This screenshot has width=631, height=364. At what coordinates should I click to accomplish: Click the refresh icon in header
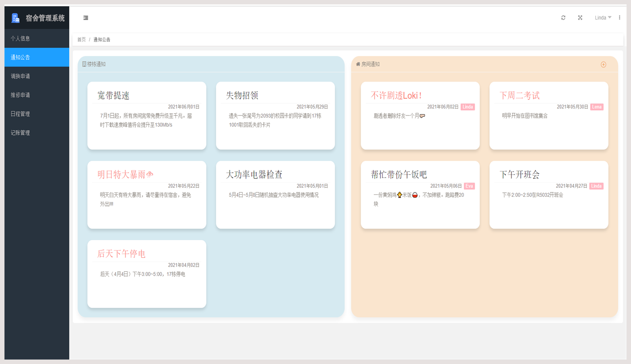point(563,18)
